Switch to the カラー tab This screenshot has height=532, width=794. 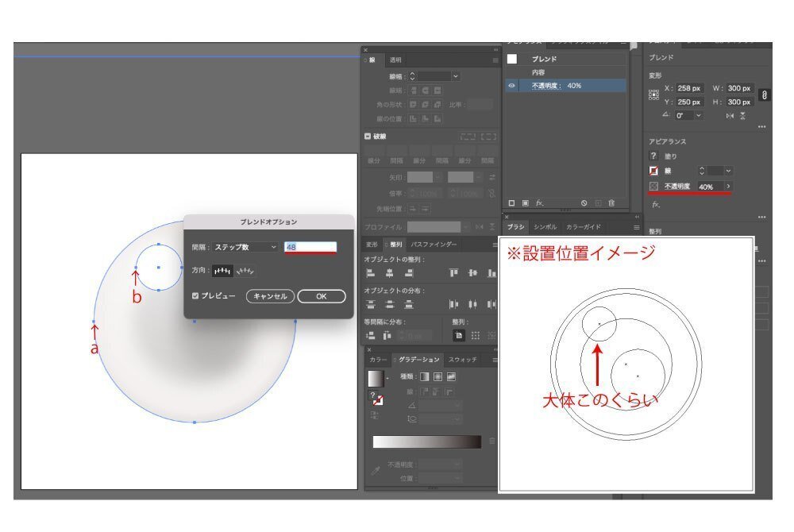pyautogui.click(x=378, y=360)
